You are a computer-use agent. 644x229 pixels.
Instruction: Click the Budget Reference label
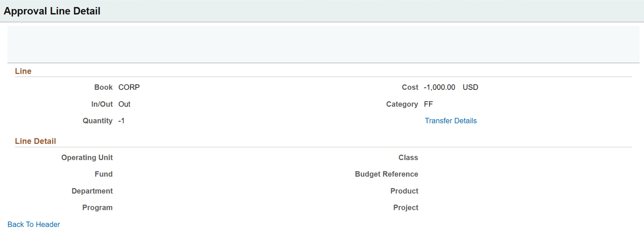pyautogui.click(x=387, y=174)
